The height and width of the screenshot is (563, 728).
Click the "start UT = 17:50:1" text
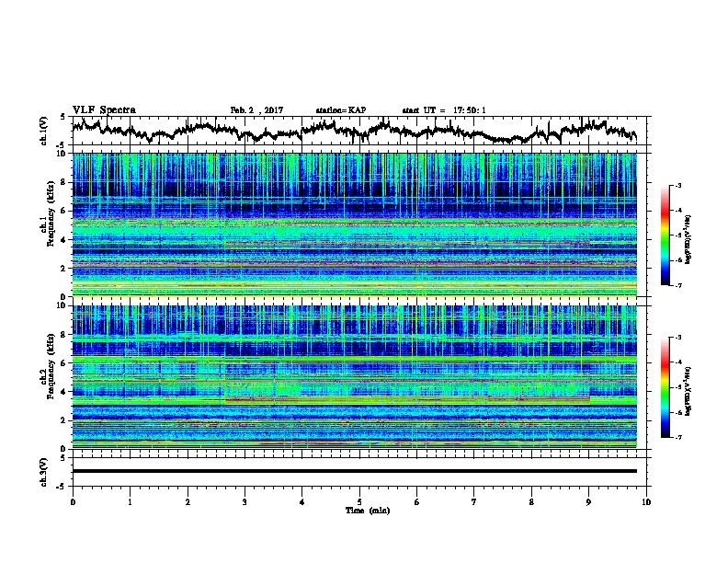(444, 110)
